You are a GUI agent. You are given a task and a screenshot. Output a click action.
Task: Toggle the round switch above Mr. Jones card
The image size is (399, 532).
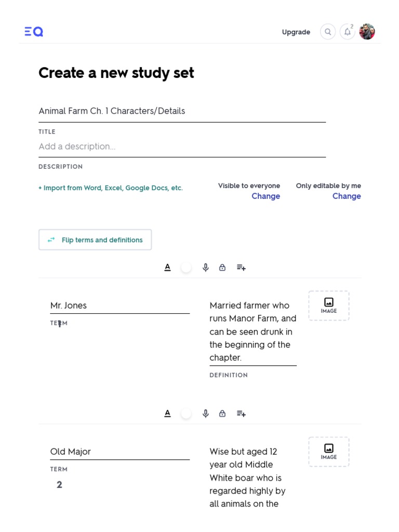[x=186, y=268]
